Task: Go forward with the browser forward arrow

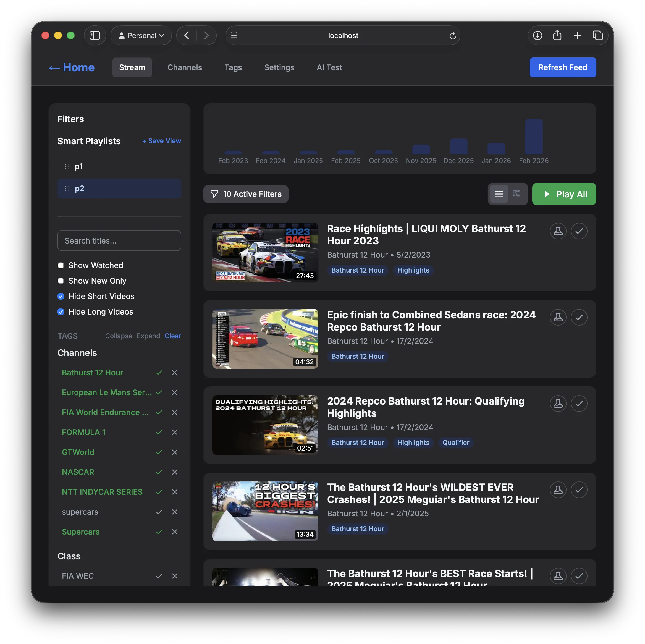Action: point(206,35)
